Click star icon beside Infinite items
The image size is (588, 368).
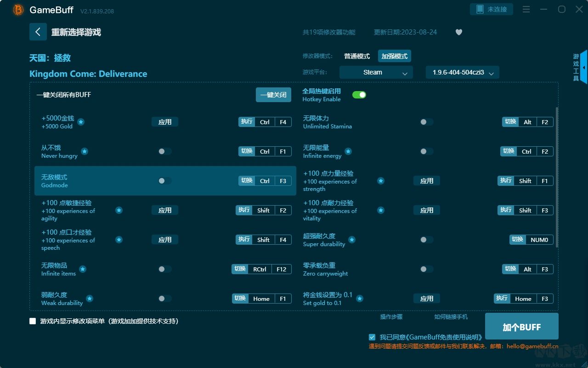(83, 269)
